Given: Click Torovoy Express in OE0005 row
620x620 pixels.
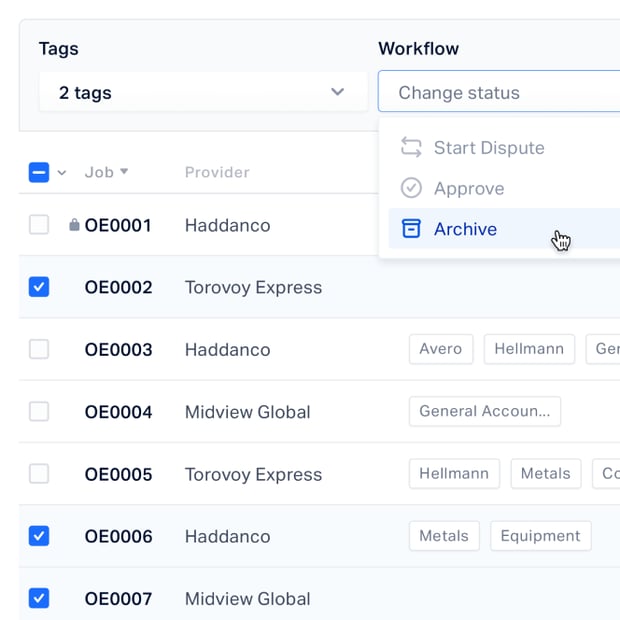Looking at the screenshot, I should coord(253,474).
